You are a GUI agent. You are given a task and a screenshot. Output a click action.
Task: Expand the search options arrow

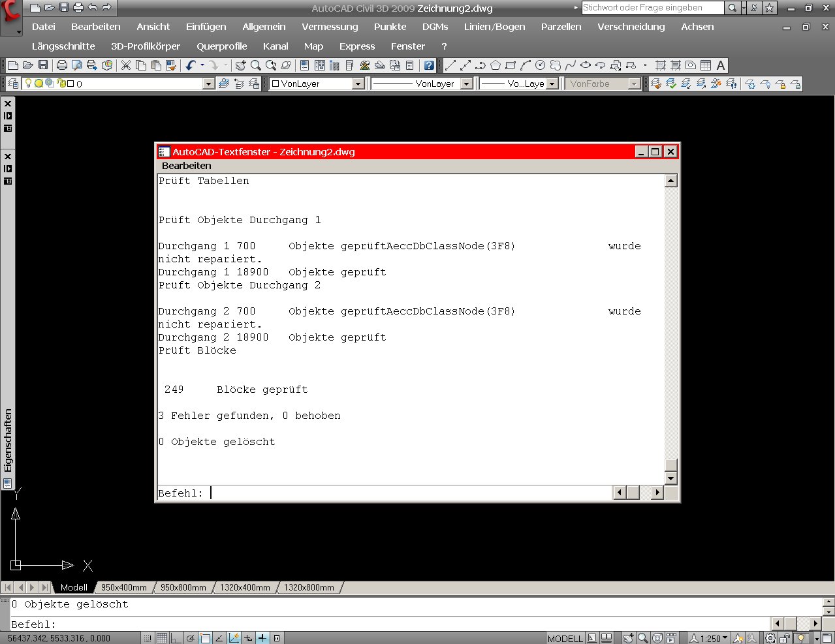click(x=744, y=8)
